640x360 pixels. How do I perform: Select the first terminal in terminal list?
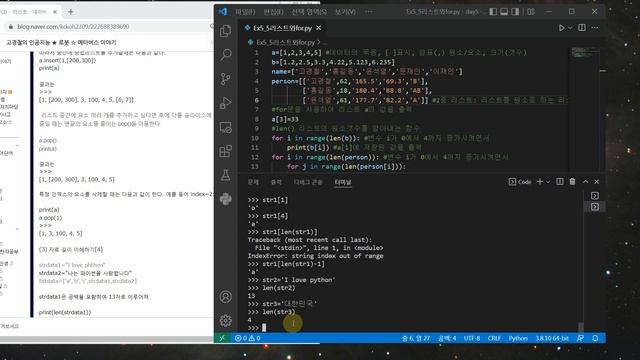point(595,196)
